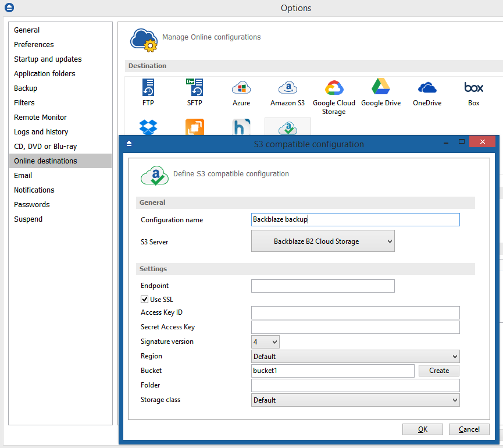Expand the Storage class dropdown
This screenshot has height=448, width=503.
coord(355,400)
